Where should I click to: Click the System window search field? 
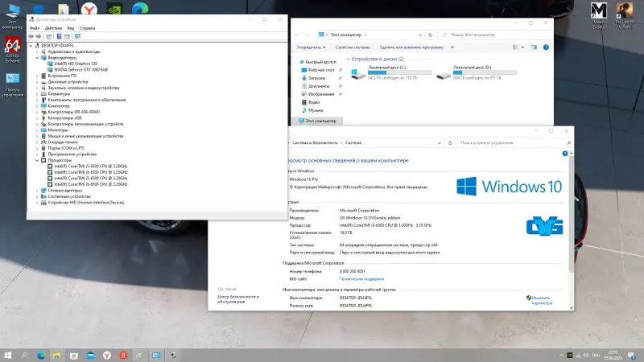coord(514,143)
